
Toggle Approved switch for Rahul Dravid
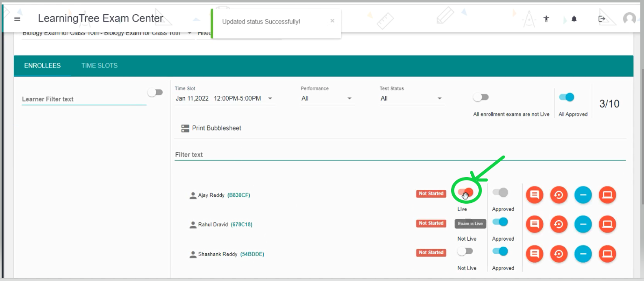[x=500, y=222]
